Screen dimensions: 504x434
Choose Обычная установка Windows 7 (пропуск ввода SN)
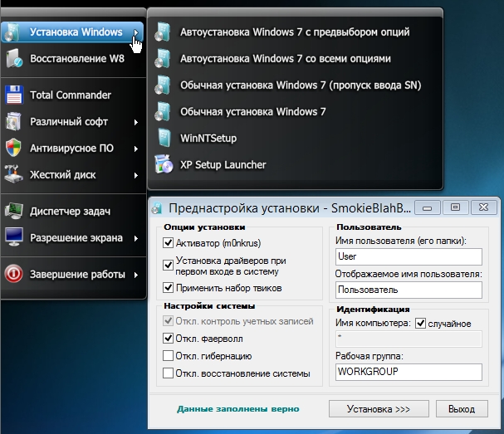[294, 85]
